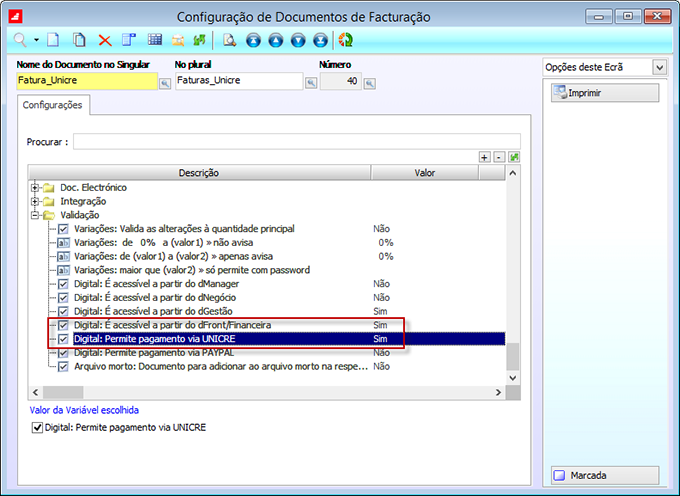Viewport: 680px width, 496px height.
Task: Toggle Variações: Valida as alterações checkbox
Action: (63, 229)
